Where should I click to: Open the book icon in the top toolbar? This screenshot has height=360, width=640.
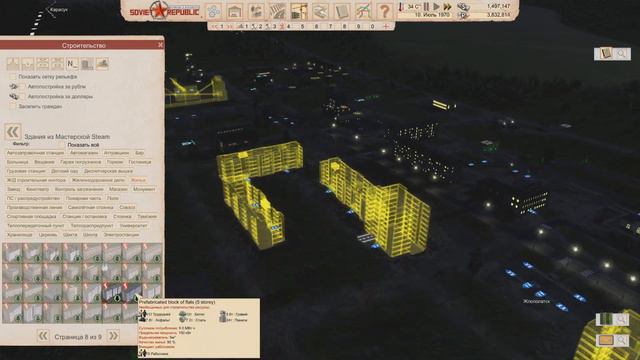pos(342,11)
